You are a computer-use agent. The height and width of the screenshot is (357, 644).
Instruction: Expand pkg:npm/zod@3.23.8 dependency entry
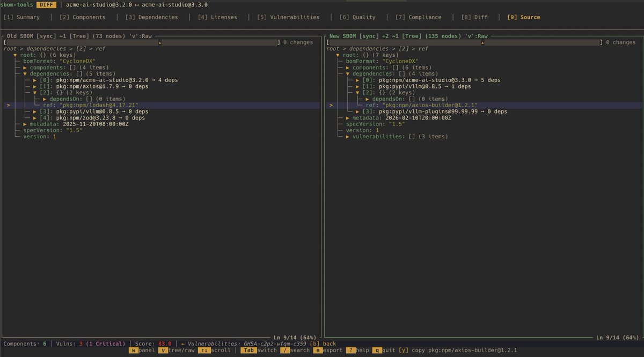coord(35,117)
